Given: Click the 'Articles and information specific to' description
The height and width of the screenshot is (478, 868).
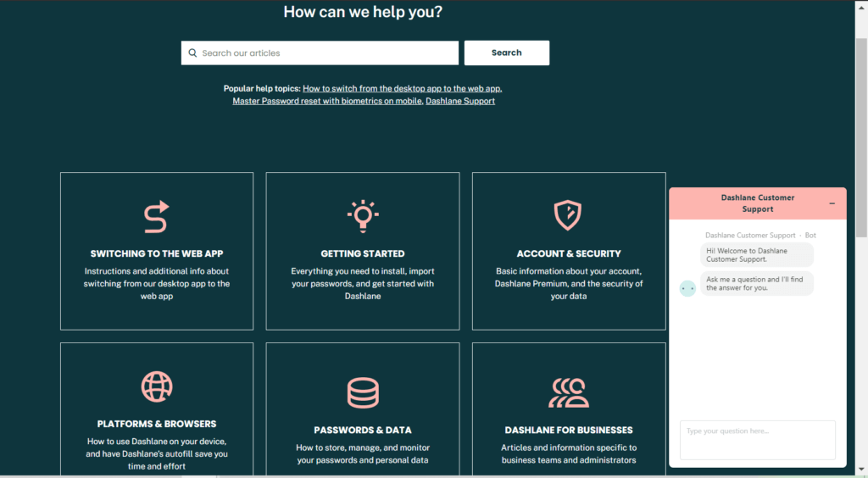Looking at the screenshot, I should [x=569, y=453].
